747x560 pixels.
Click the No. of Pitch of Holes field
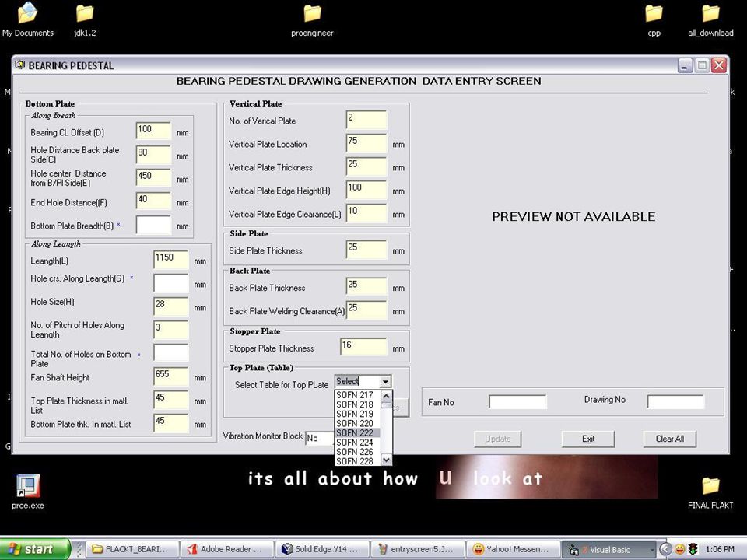tap(171, 330)
